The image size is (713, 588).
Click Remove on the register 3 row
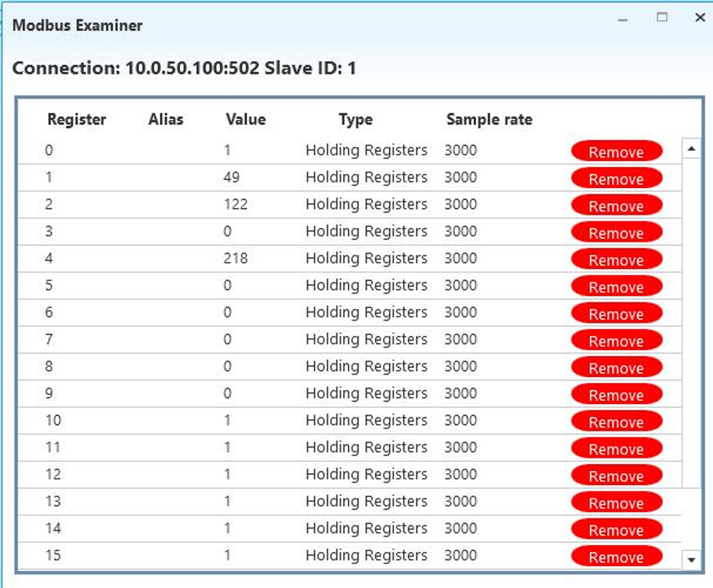pyautogui.click(x=617, y=232)
